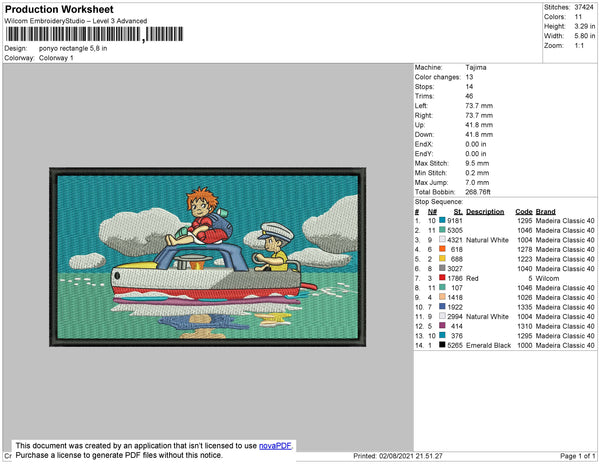Viewport: 600px width, 464px height.
Task: Click the 'N#' column header
Action: pyautogui.click(x=432, y=212)
